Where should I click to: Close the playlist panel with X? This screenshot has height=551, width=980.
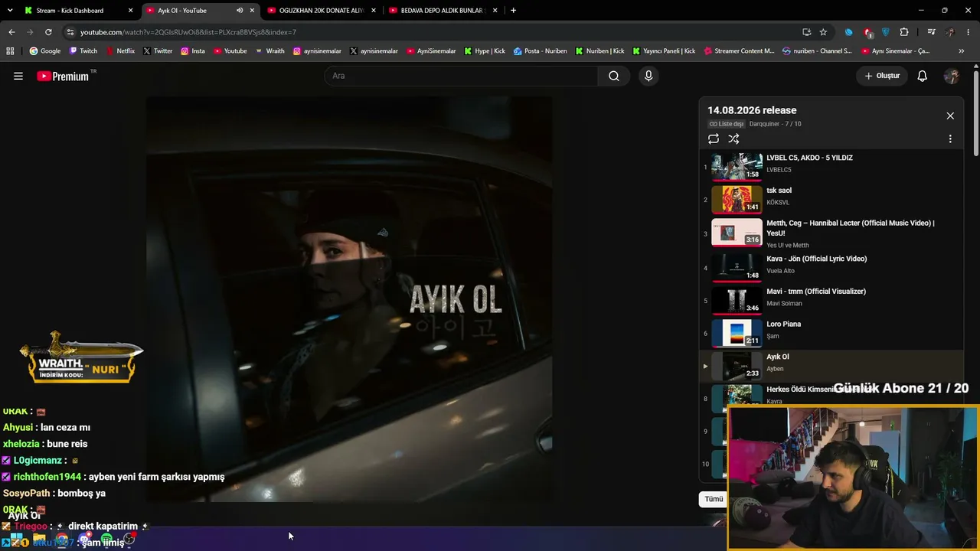tap(950, 116)
